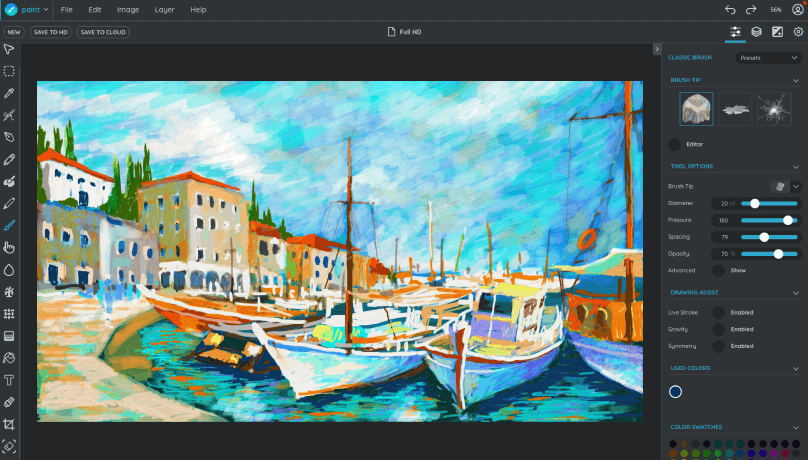The height and width of the screenshot is (460, 808).
Task: Select the paint bucket fill tool
Action: 9,358
